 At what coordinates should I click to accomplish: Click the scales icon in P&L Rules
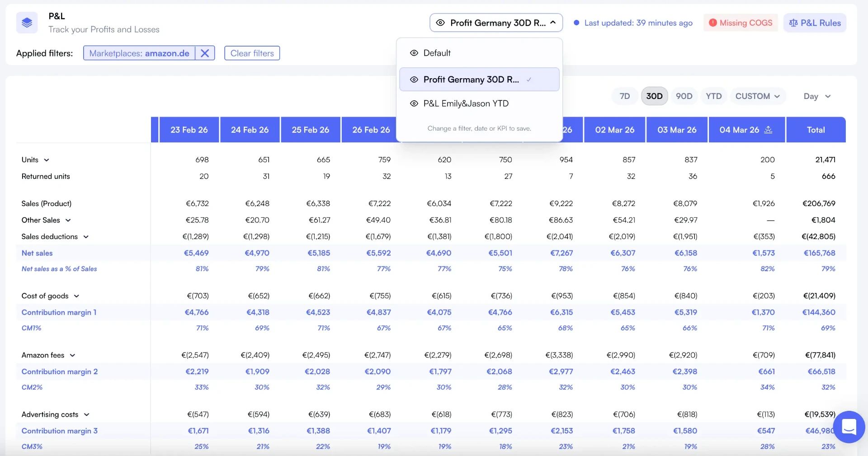(793, 23)
